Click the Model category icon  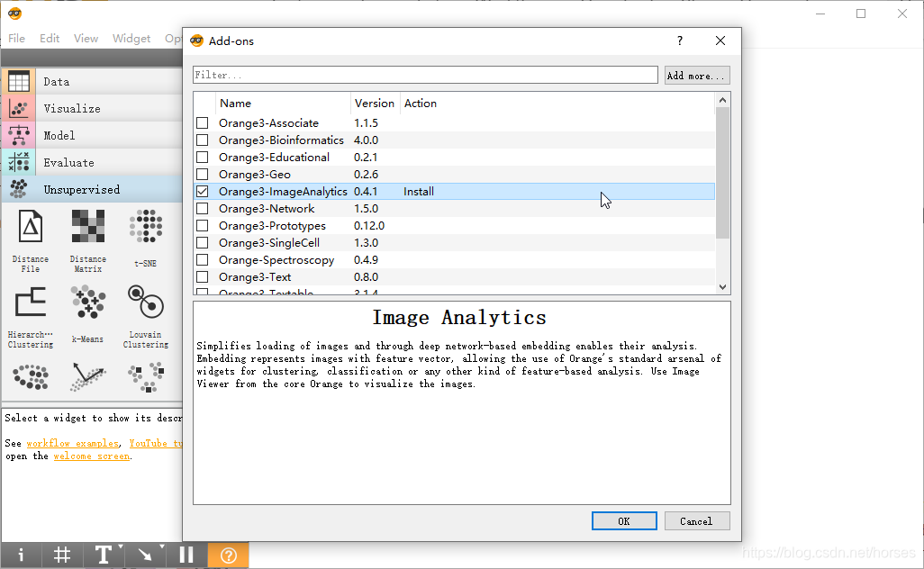click(x=18, y=135)
